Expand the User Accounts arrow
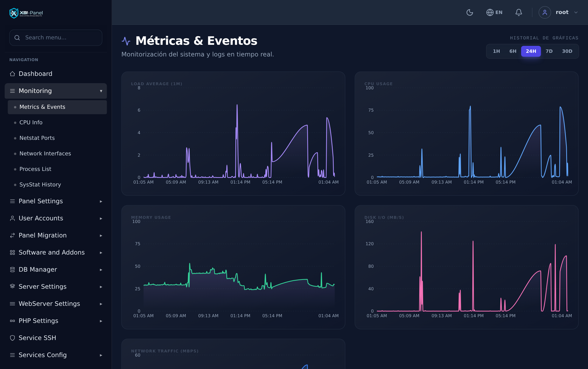Image resolution: width=588 pixels, height=369 pixels. (101, 219)
